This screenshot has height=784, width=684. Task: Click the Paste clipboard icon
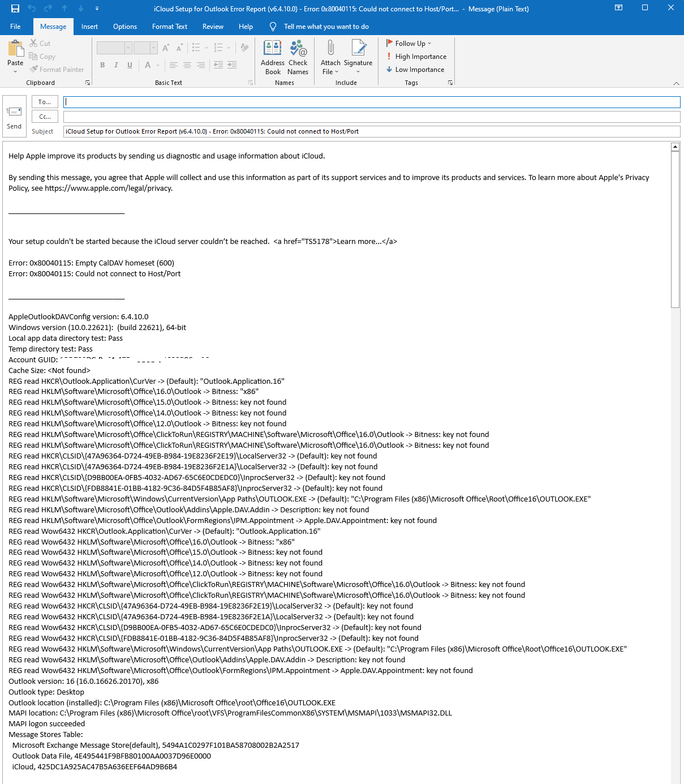coord(15,49)
